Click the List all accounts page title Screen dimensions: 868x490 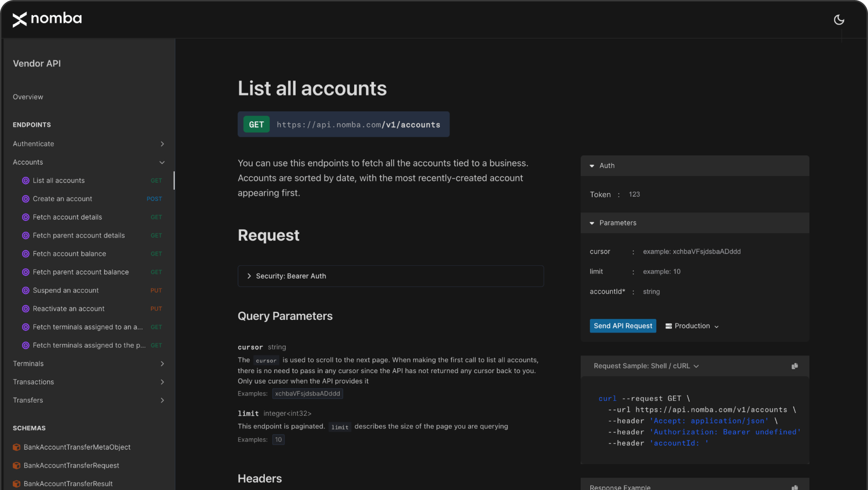coord(312,88)
